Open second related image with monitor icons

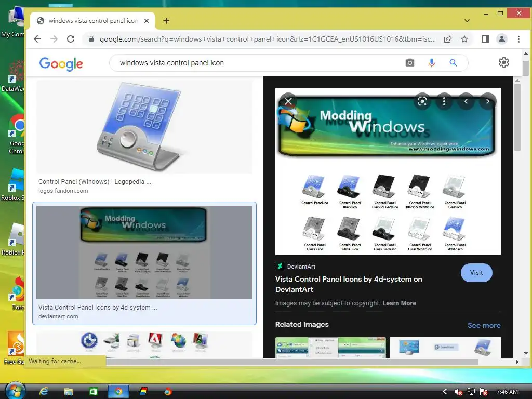click(x=445, y=348)
